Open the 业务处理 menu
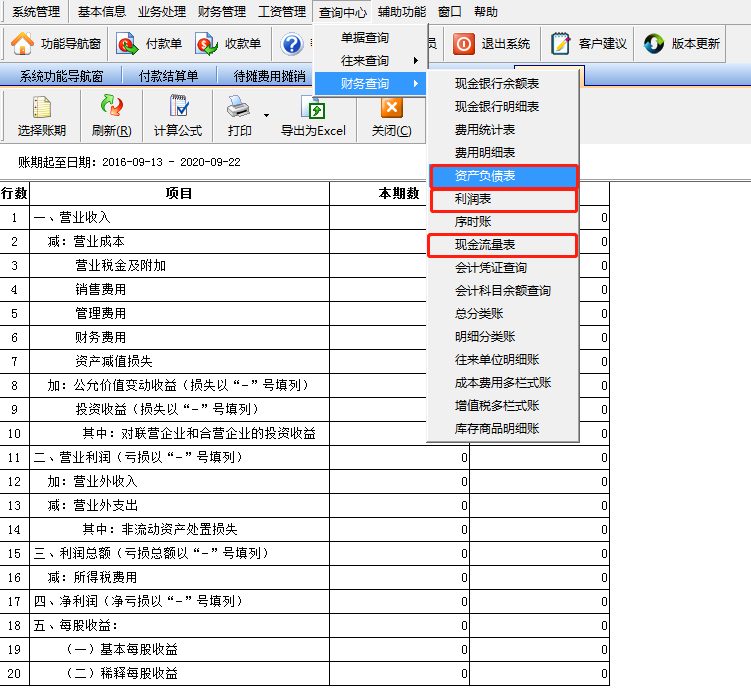The image size is (751, 689). pos(162,11)
